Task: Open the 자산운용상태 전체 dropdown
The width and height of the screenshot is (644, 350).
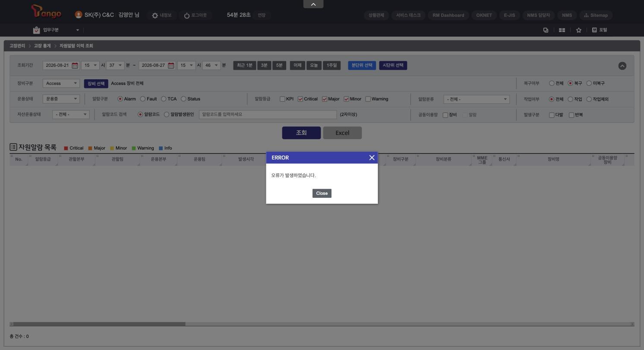Action: tap(71, 115)
